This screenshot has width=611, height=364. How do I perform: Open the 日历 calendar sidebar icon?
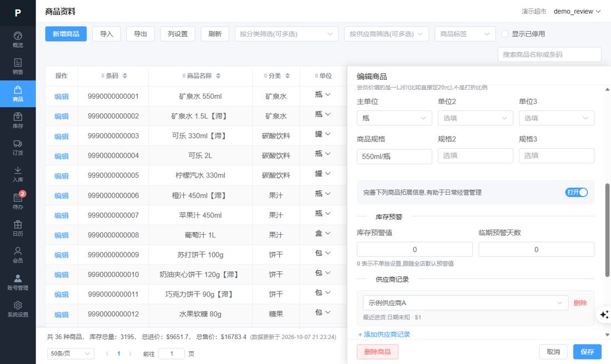[x=18, y=228]
